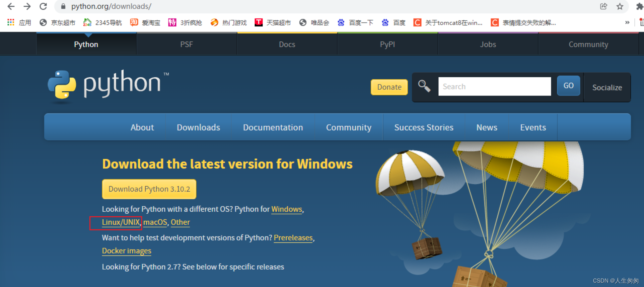Open the 关于tomcat8在win... bookmark

448,22
